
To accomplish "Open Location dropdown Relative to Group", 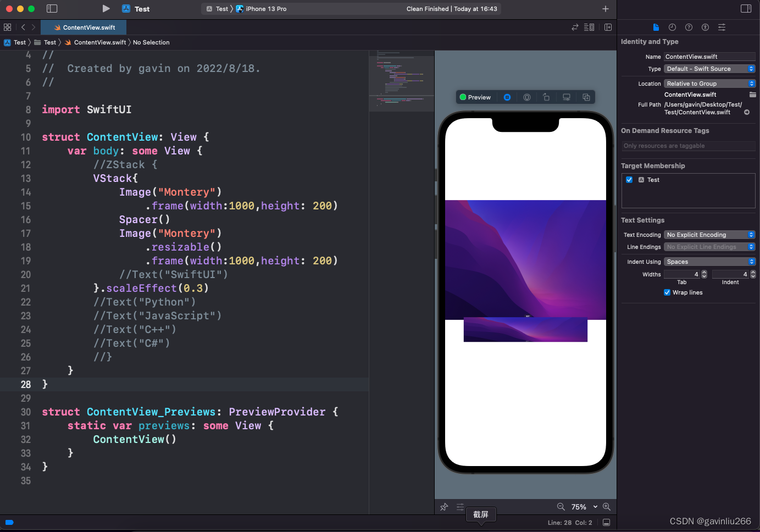I will [710, 84].
